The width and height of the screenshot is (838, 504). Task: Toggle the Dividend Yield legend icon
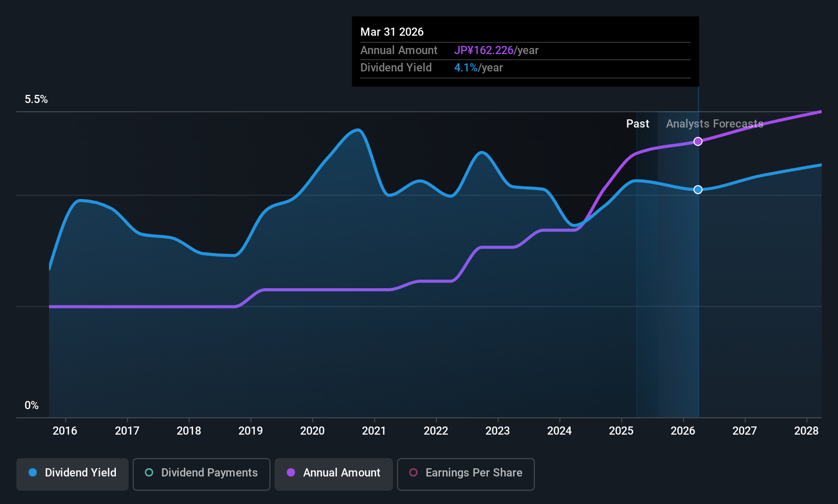(32, 473)
